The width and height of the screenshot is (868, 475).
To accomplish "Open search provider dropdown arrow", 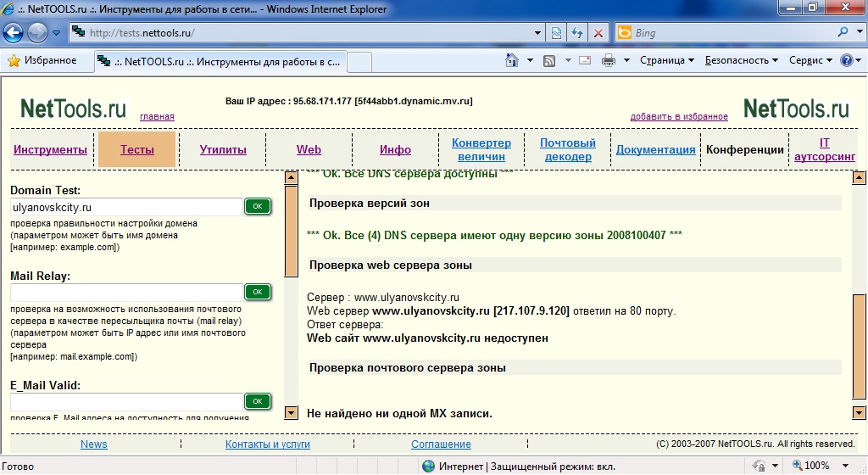I will pyautogui.click(x=860, y=32).
